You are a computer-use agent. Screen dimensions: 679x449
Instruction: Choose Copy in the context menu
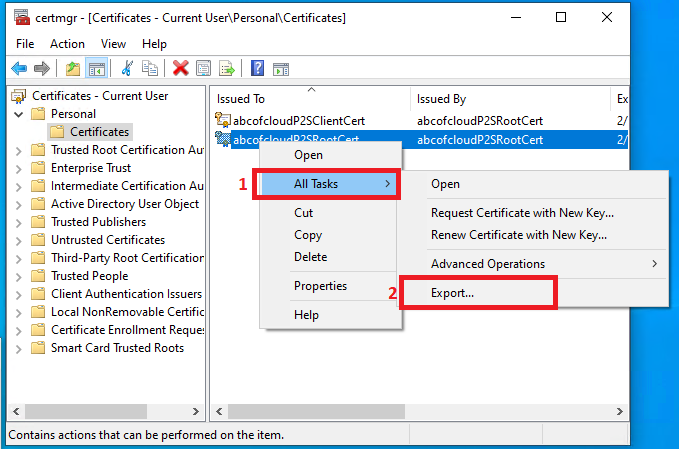click(328, 235)
